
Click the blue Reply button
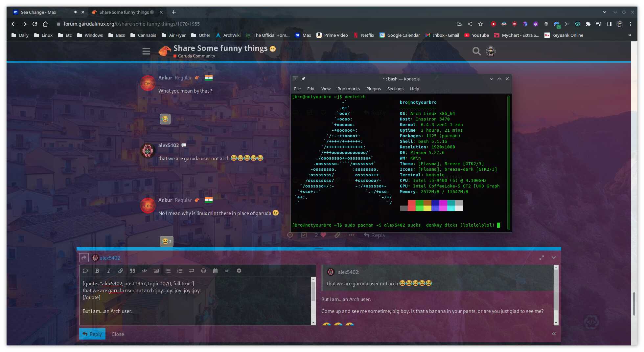[x=92, y=334]
